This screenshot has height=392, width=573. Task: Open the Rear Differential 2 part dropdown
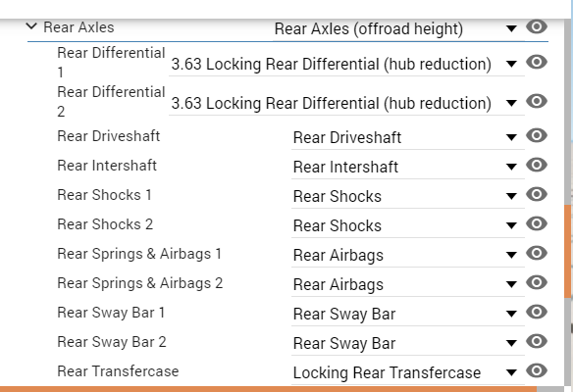346,103
